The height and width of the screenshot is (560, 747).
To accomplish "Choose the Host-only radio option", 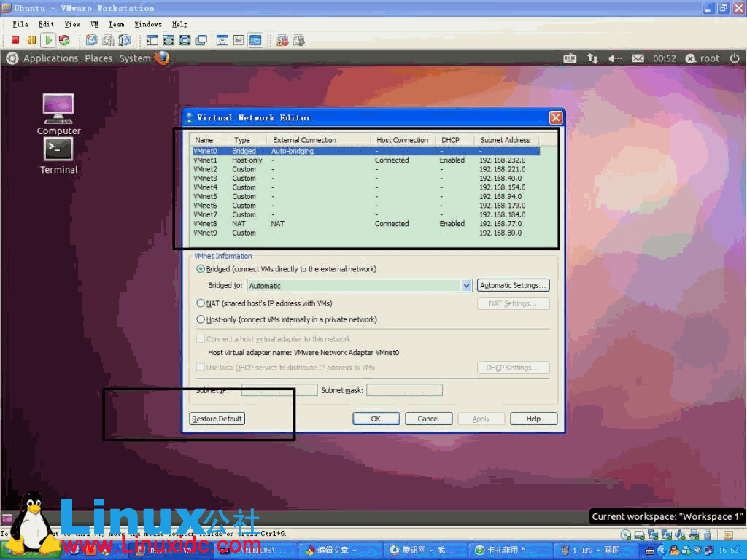I will [x=201, y=319].
